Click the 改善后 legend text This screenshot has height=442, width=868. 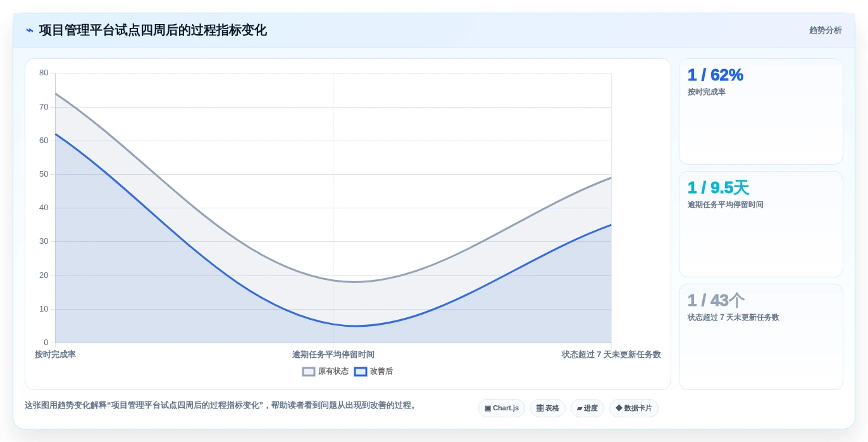tap(381, 372)
